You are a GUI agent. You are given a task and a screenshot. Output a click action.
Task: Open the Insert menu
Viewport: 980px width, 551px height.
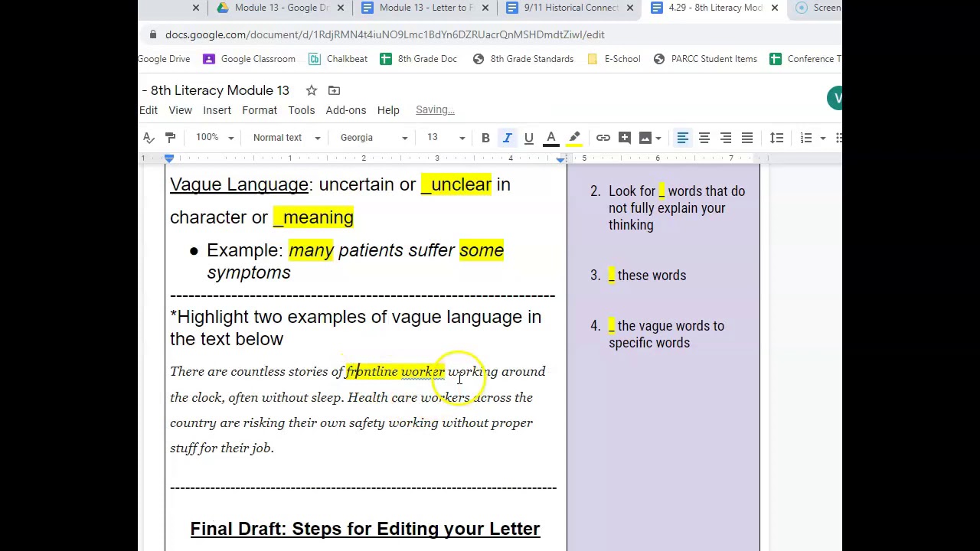click(x=217, y=110)
